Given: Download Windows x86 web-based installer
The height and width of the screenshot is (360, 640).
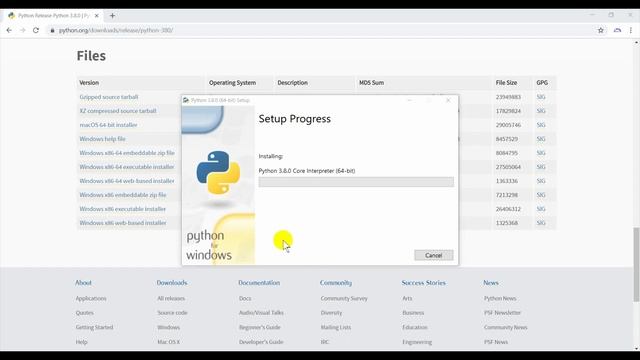Looking at the screenshot, I should tap(123, 223).
